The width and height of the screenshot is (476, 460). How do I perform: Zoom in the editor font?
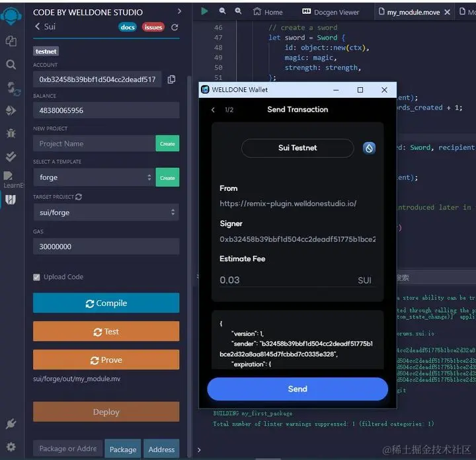(x=238, y=11)
